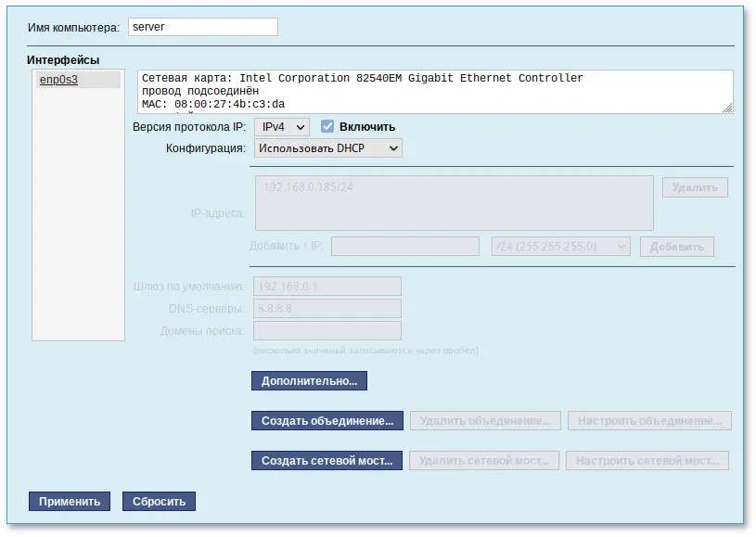Click «Создать сетевой мост...» button
The height and width of the screenshot is (537, 756).
pyautogui.click(x=327, y=460)
